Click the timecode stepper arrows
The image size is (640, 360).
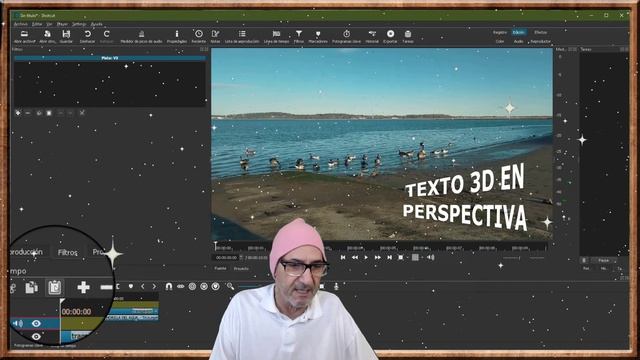[x=241, y=258]
